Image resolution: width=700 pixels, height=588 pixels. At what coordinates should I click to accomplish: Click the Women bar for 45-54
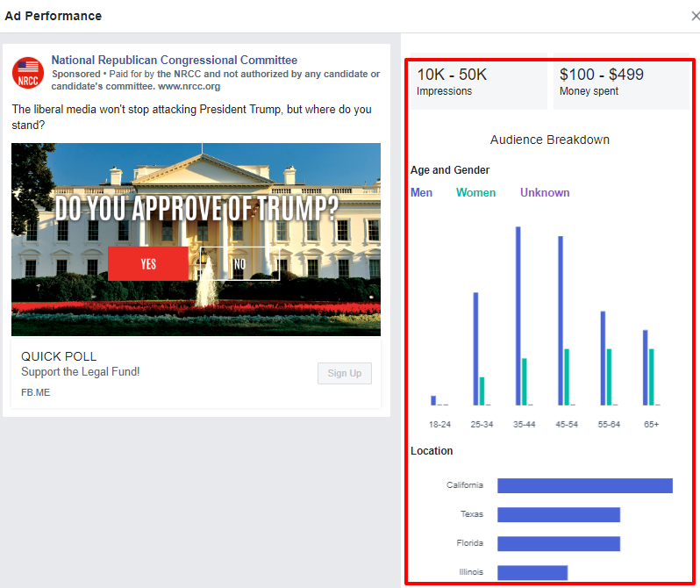pos(567,377)
